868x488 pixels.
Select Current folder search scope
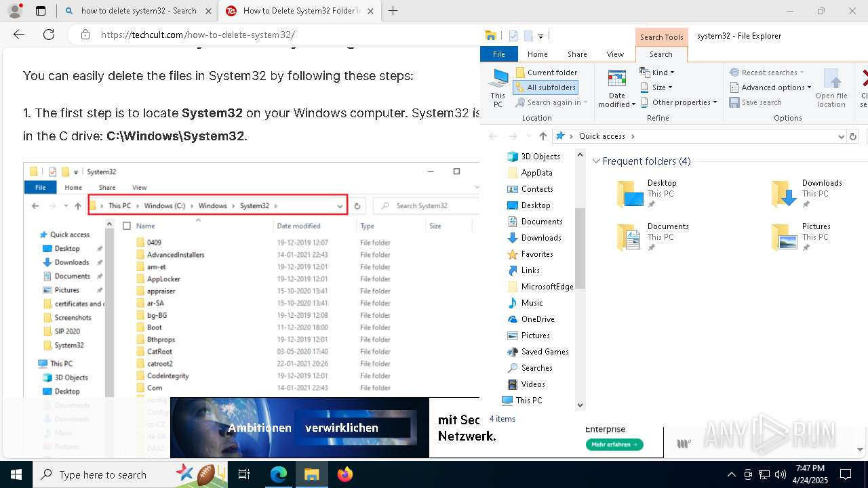pos(547,73)
